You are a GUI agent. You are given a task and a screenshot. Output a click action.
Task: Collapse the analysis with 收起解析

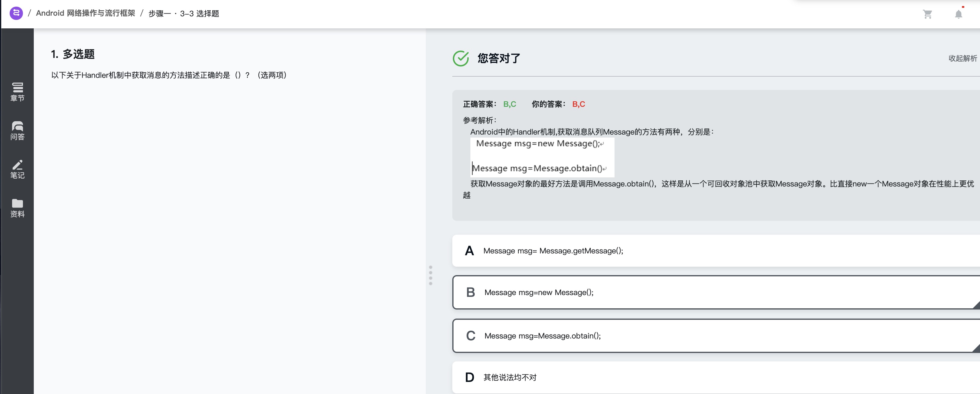click(x=963, y=58)
